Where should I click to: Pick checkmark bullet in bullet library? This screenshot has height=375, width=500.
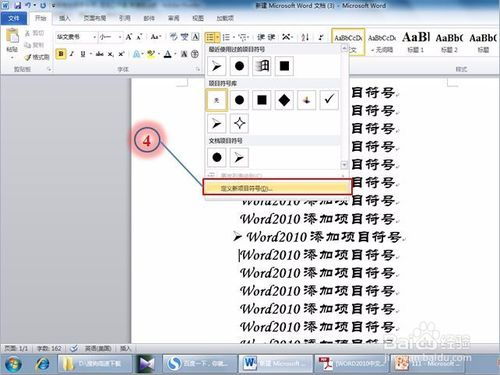pos(329,100)
